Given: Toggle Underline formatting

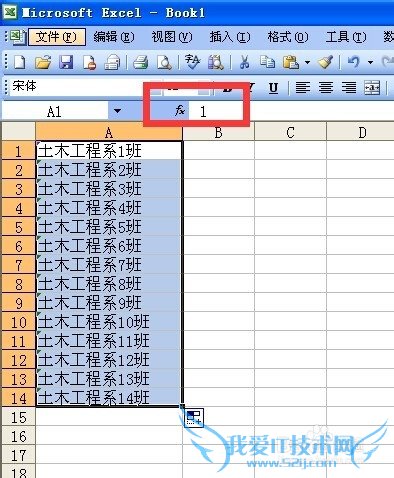Looking at the screenshot, I should (x=273, y=88).
